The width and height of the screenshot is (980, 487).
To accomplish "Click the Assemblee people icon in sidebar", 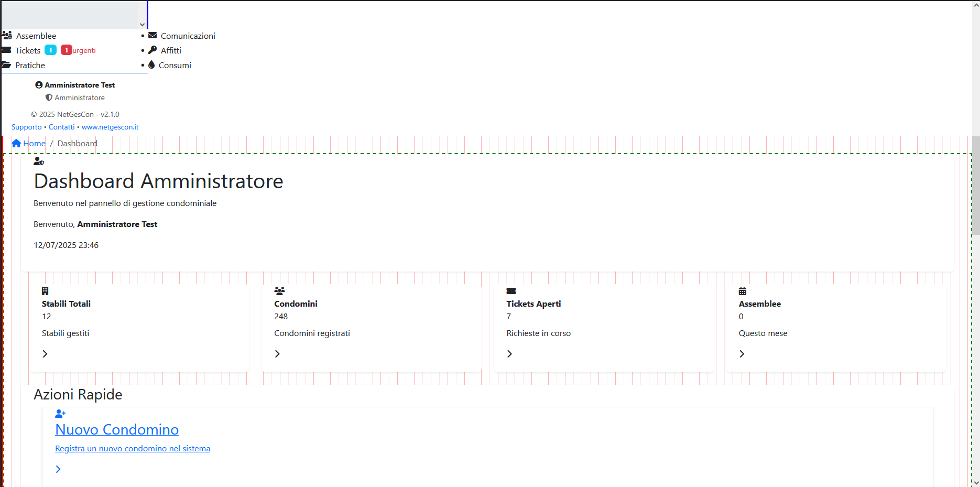I will coord(7,36).
